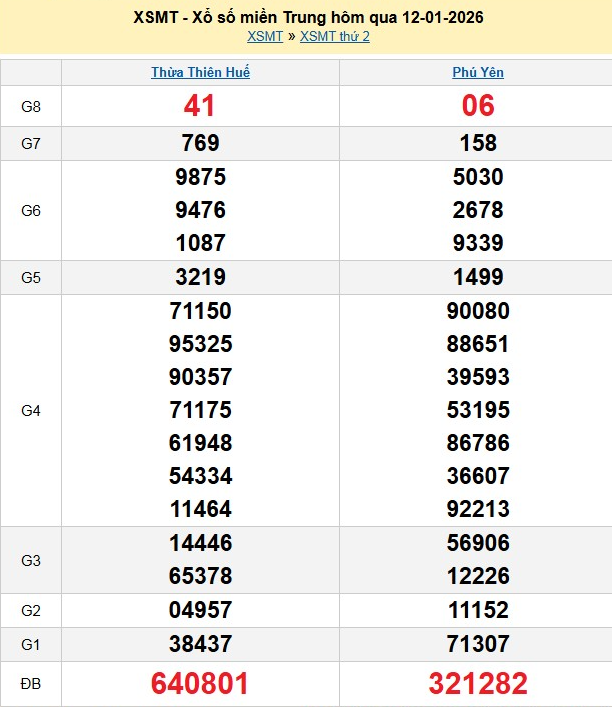612x707 pixels.
Task: Select the G7 number 158
Action: 478,143
